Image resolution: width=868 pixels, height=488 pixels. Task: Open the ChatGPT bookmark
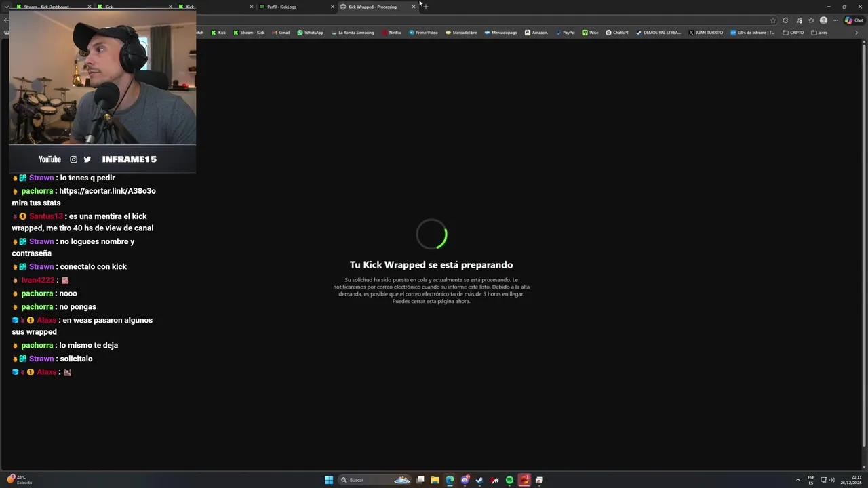click(617, 33)
